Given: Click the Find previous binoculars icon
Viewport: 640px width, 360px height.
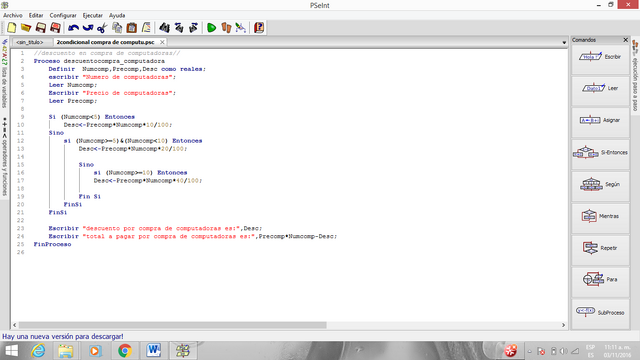Looking at the screenshot, I should coord(179,28).
